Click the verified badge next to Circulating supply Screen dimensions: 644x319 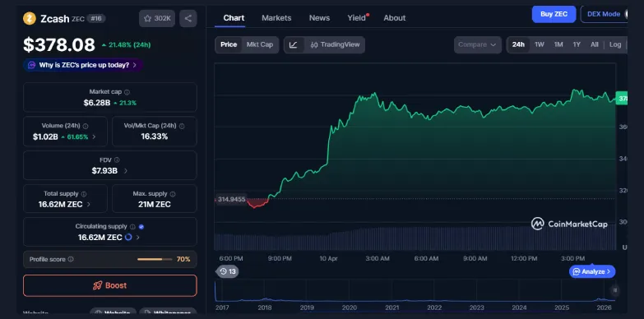pyautogui.click(x=141, y=227)
